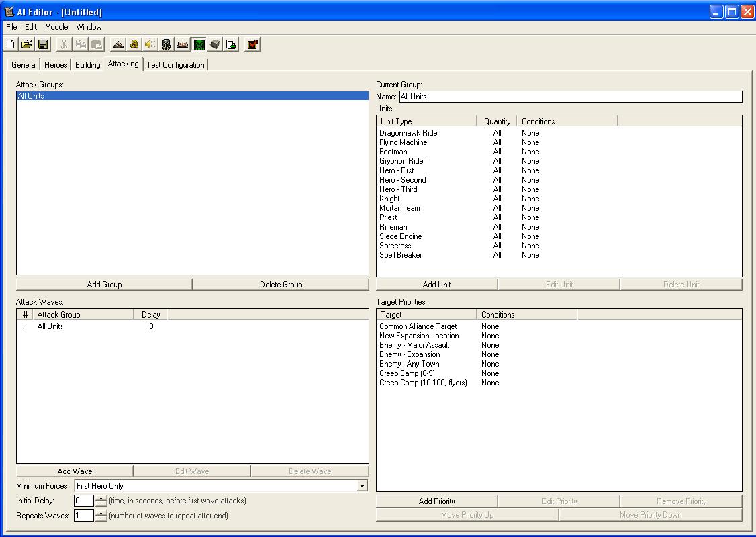Open the Terrain Editor mountain icon
The image size is (756, 537).
click(117, 44)
